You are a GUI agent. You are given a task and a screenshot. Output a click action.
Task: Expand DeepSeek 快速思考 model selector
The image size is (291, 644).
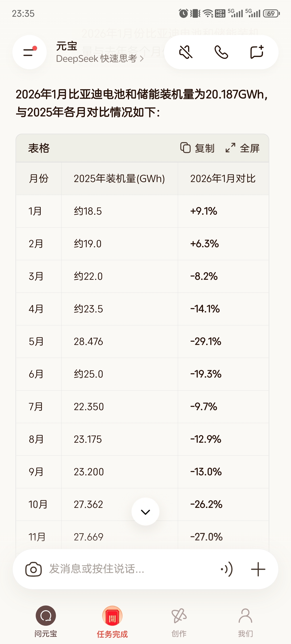coord(100,59)
